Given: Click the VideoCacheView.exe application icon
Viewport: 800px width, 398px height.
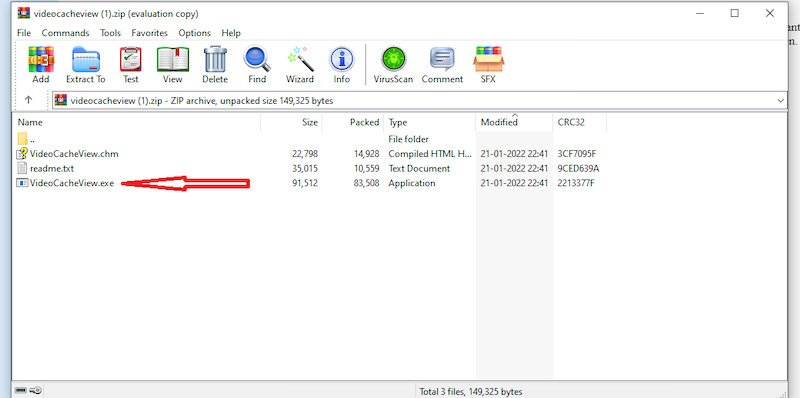Looking at the screenshot, I should tap(22, 183).
